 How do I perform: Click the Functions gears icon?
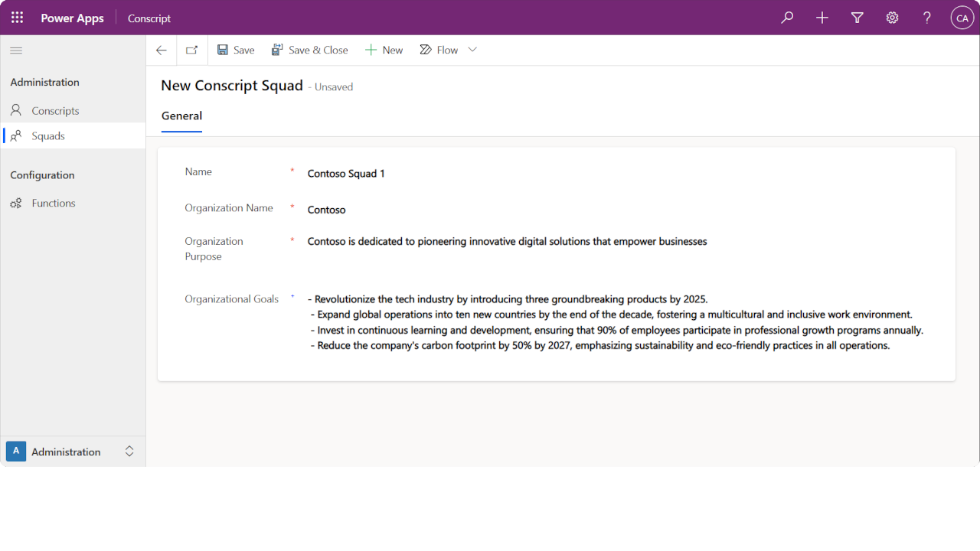point(16,203)
